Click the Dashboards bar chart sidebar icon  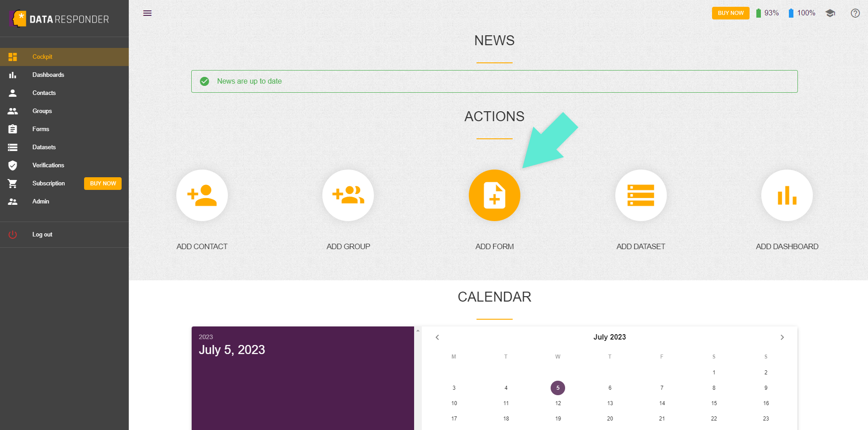tap(13, 75)
